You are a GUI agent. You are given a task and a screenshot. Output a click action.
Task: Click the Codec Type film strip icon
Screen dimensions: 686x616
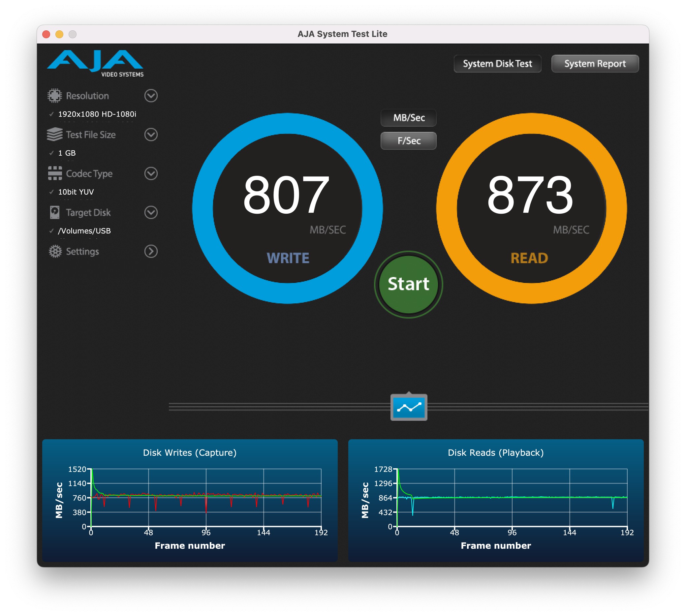[x=54, y=173]
